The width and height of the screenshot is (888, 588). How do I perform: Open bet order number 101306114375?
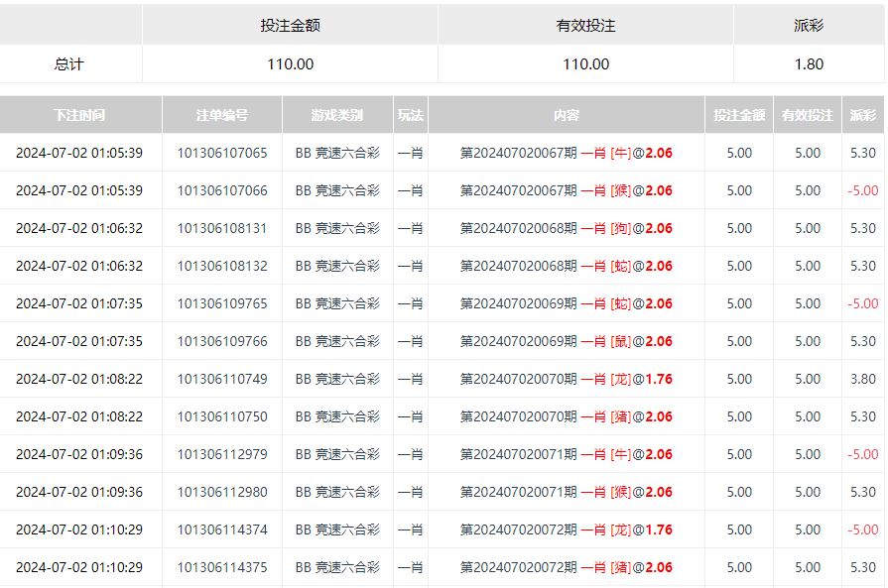point(222,567)
